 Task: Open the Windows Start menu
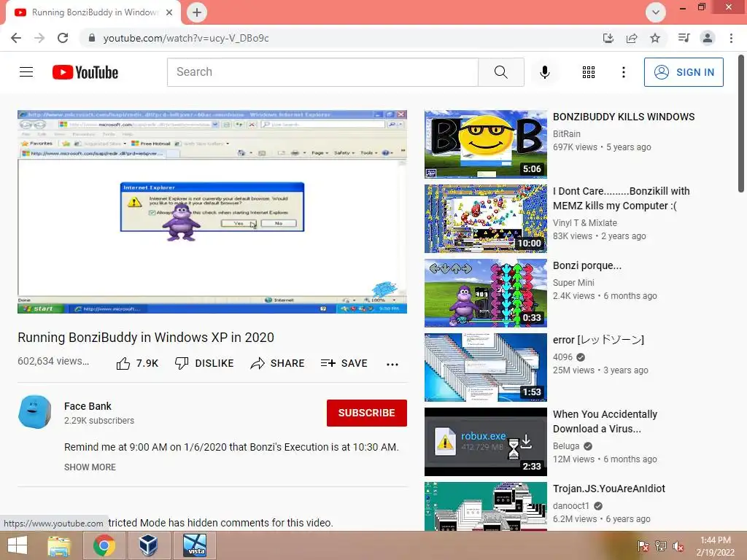(18, 545)
